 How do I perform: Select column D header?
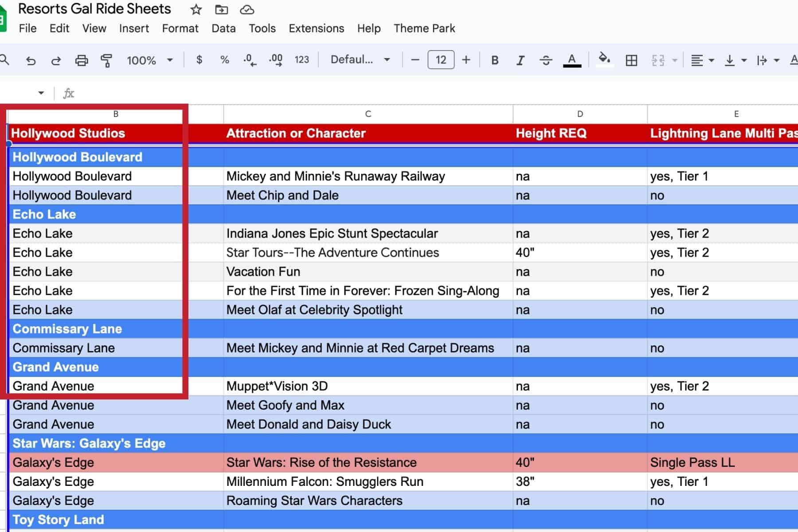click(580, 114)
